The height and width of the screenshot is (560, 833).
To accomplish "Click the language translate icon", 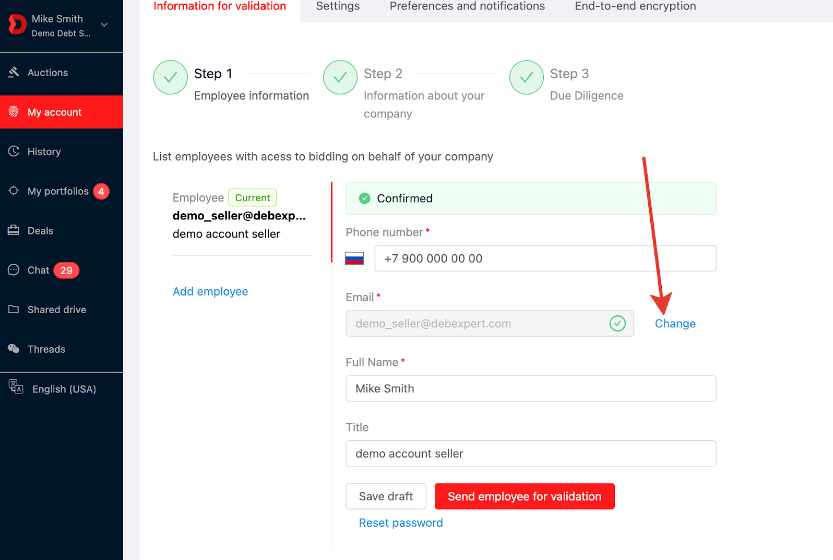I will [x=16, y=386].
